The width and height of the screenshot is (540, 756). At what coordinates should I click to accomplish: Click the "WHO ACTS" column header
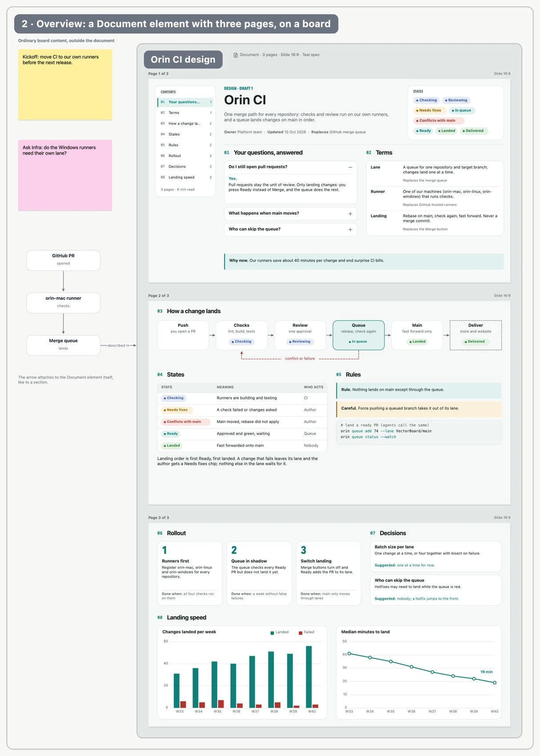[314, 387]
